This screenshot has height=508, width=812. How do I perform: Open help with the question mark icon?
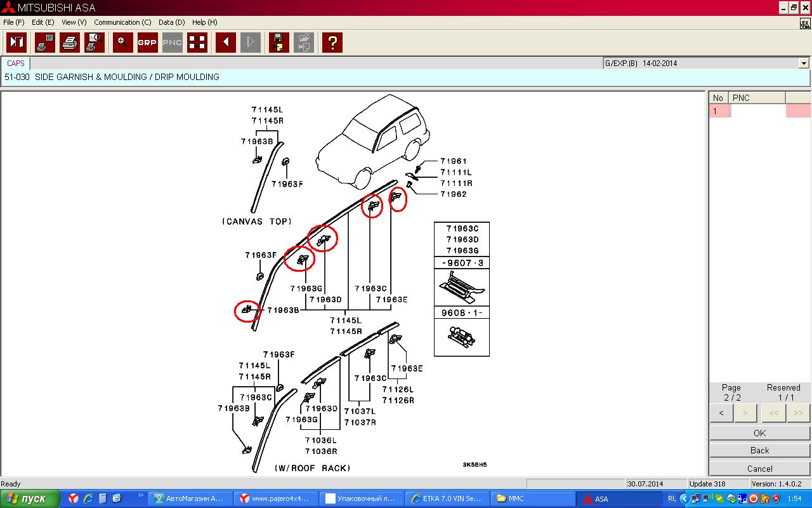pos(332,43)
